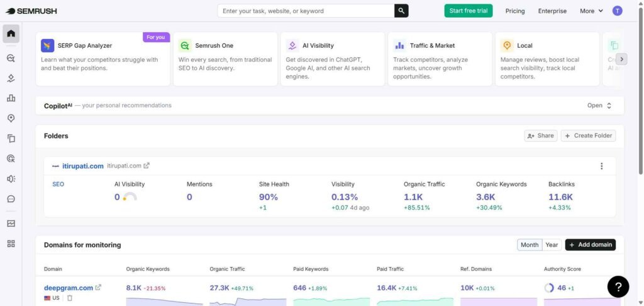Image resolution: width=644 pixels, height=306 pixels.
Task: Click the Semrush logo
Action: pos(31,11)
